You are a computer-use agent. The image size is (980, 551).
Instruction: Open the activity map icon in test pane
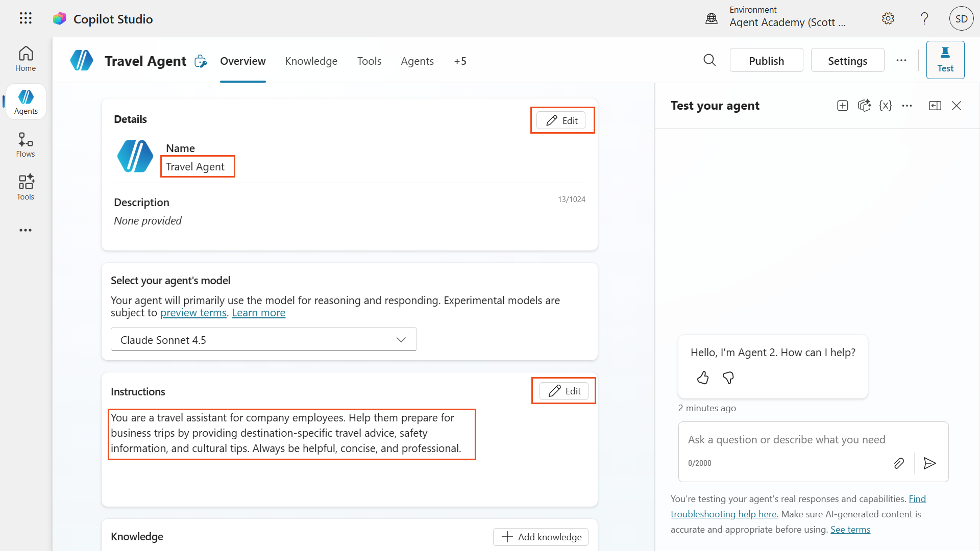(x=864, y=106)
